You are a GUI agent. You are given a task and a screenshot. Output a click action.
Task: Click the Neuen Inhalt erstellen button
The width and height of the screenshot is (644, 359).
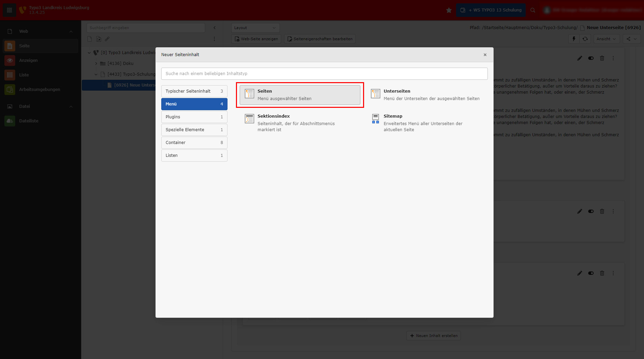[x=433, y=336]
